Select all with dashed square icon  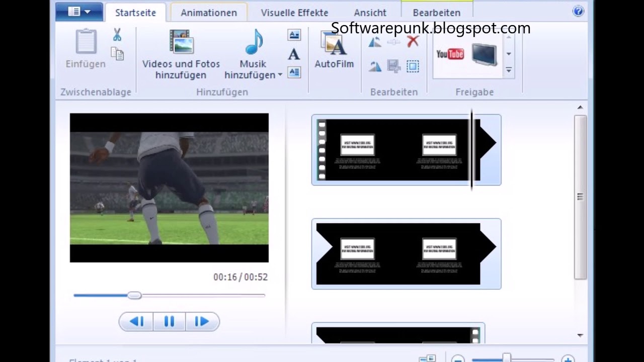[413, 66]
